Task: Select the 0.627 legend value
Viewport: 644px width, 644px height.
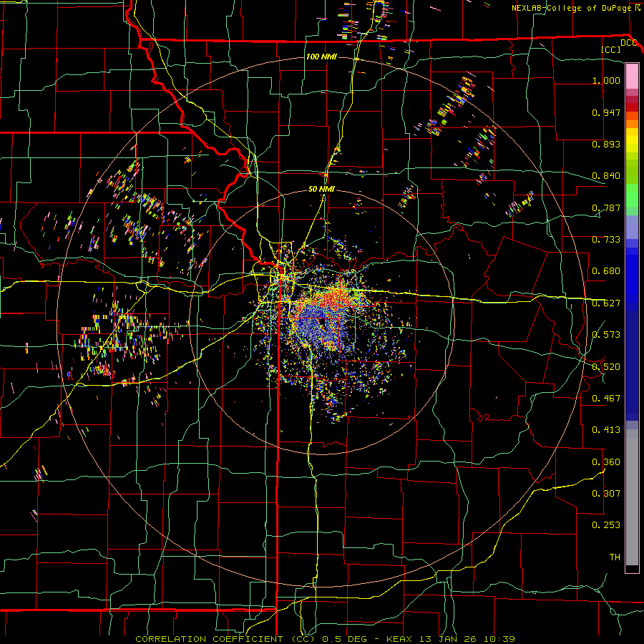Action: pos(606,303)
